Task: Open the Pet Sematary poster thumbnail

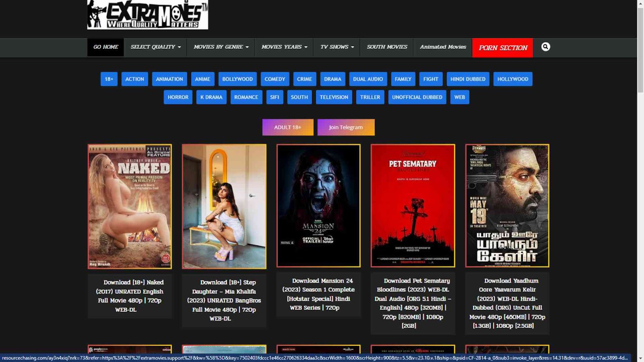Action: coord(413,206)
